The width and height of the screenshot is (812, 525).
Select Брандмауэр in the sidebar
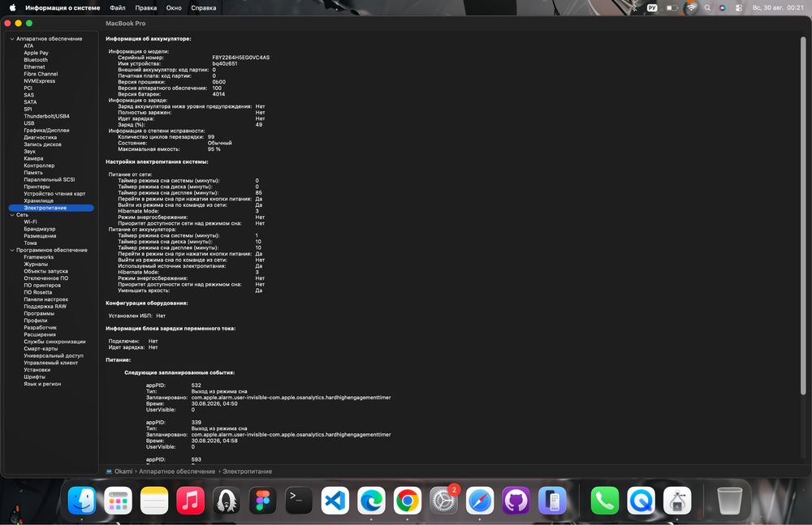(39, 229)
